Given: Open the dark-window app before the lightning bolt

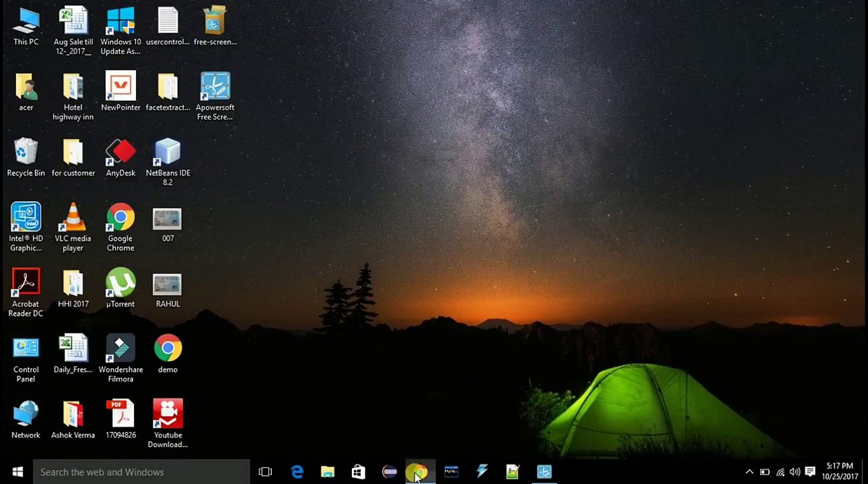Looking at the screenshot, I should tap(451, 472).
